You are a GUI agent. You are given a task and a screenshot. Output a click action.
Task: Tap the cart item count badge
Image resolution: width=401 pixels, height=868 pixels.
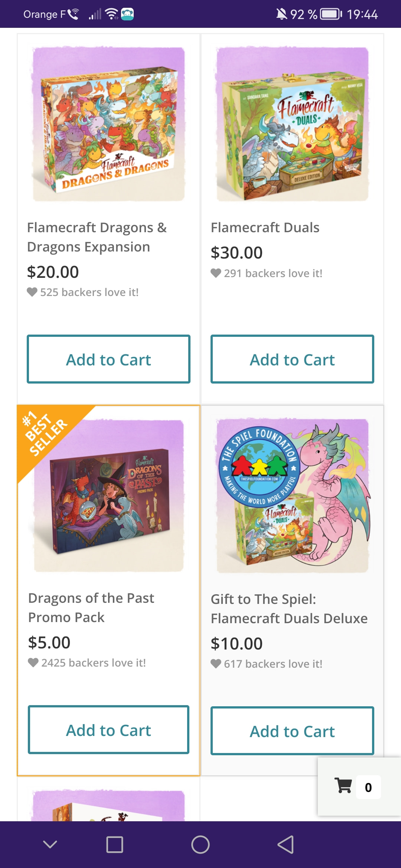point(368,787)
